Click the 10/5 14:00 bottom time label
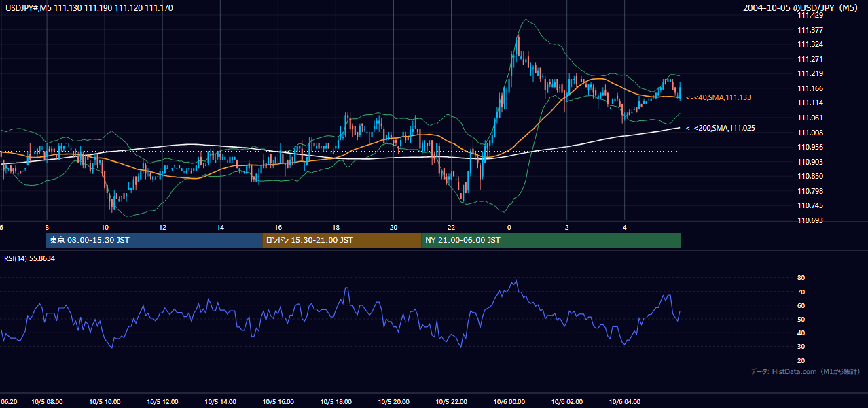This screenshot has height=408, width=868. 220,402
